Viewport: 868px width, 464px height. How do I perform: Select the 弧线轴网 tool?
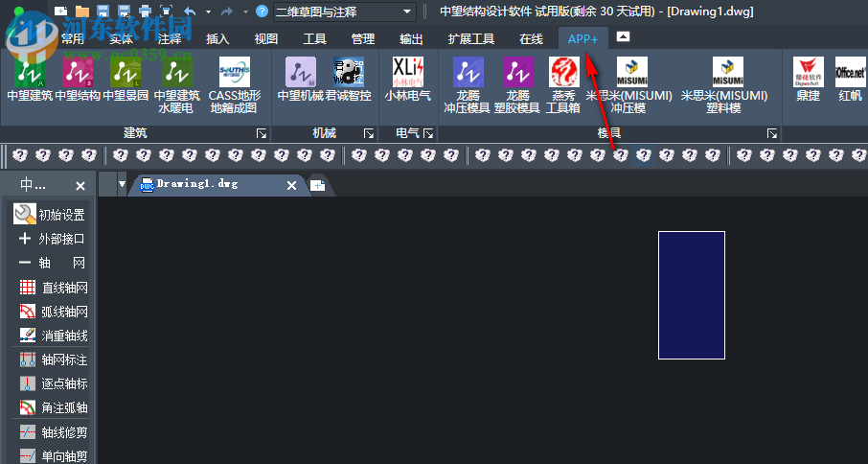pos(54,312)
